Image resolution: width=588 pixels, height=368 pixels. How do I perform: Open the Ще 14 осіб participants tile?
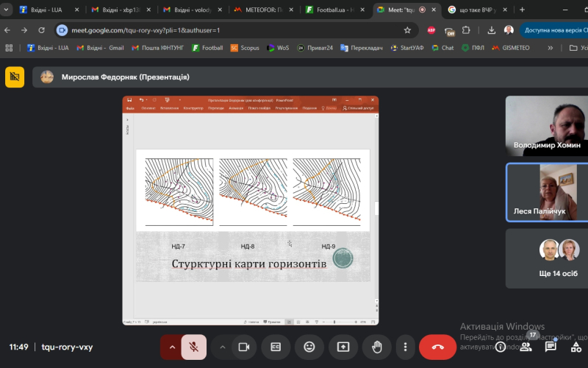click(547, 258)
